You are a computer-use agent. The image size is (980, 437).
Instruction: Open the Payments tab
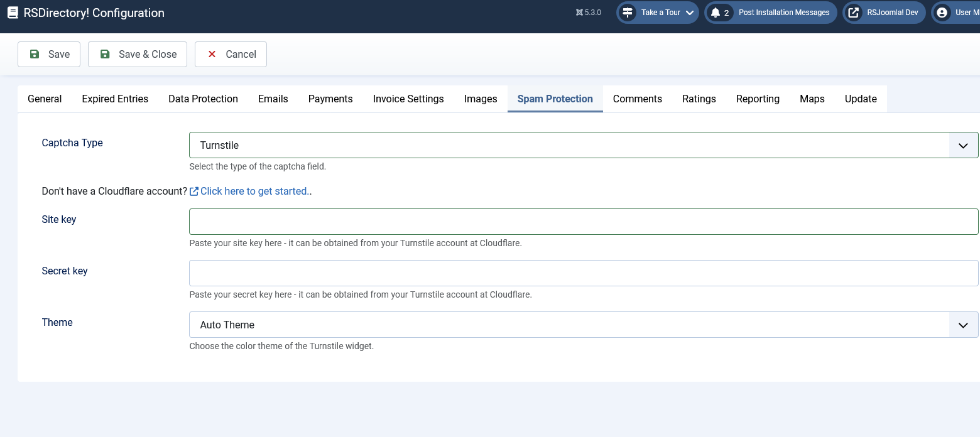click(x=330, y=99)
